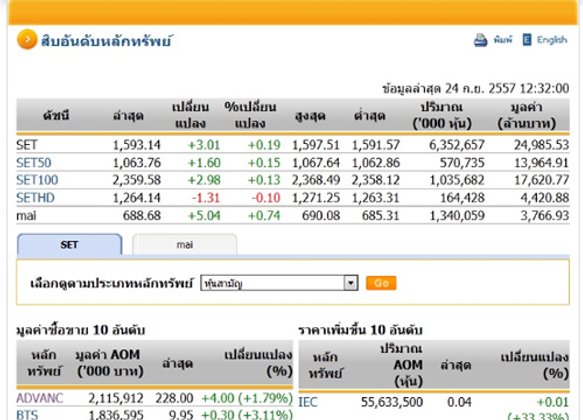Image resolution: width=583 pixels, height=420 pixels.
Task: Open the SET50 index link
Action: pos(33,162)
